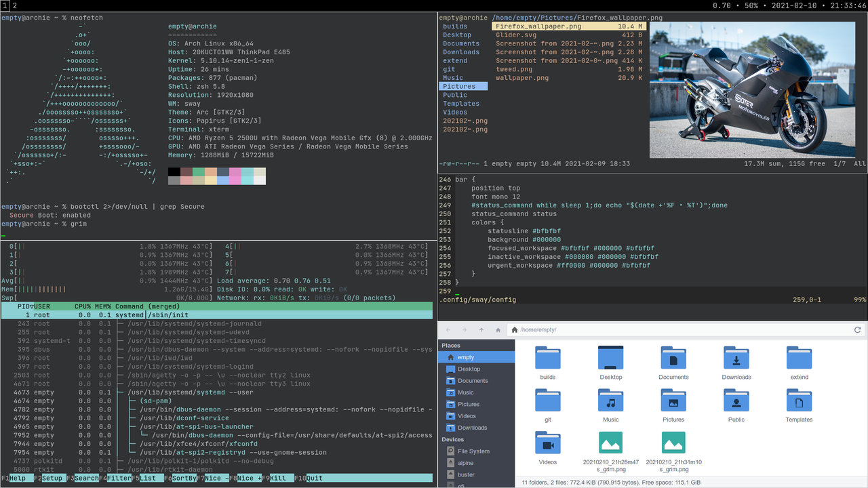Select the builds directory in ranger's left column
868x488 pixels.
tap(464, 26)
